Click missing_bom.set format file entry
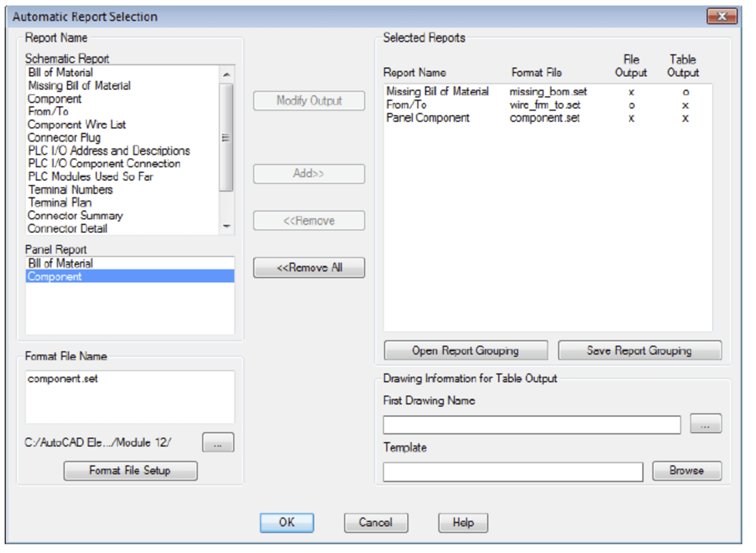The width and height of the screenshot is (756, 553). click(x=548, y=92)
